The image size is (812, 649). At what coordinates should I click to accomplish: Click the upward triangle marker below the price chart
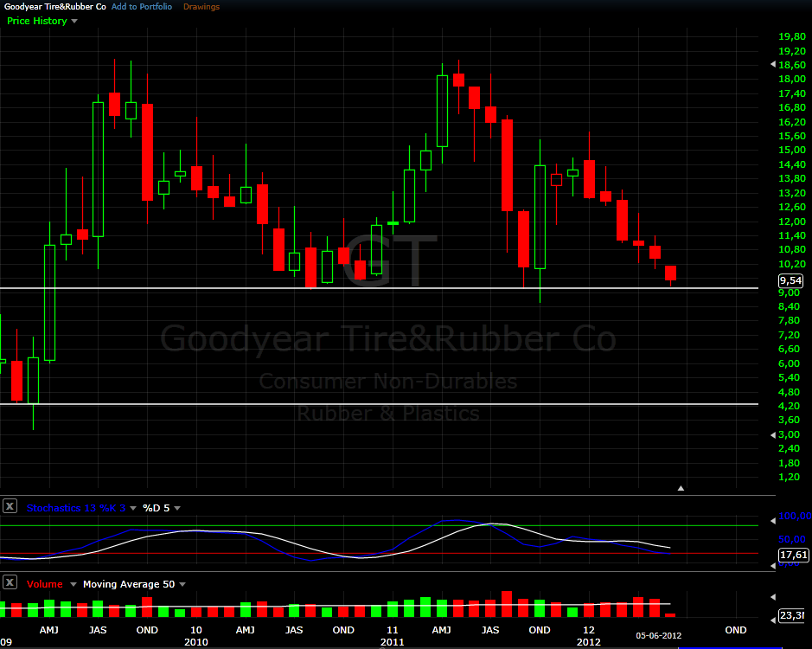(x=681, y=488)
